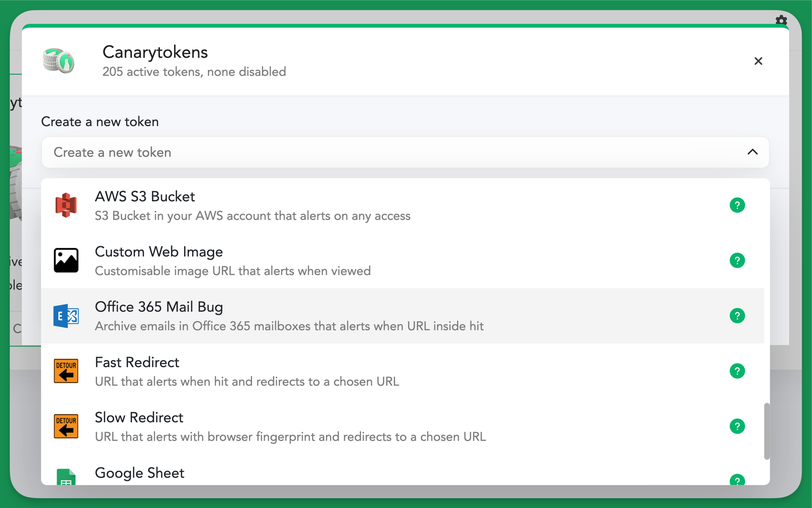The width and height of the screenshot is (812, 508).
Task: Click the Create a new token field
Action: 405,152
